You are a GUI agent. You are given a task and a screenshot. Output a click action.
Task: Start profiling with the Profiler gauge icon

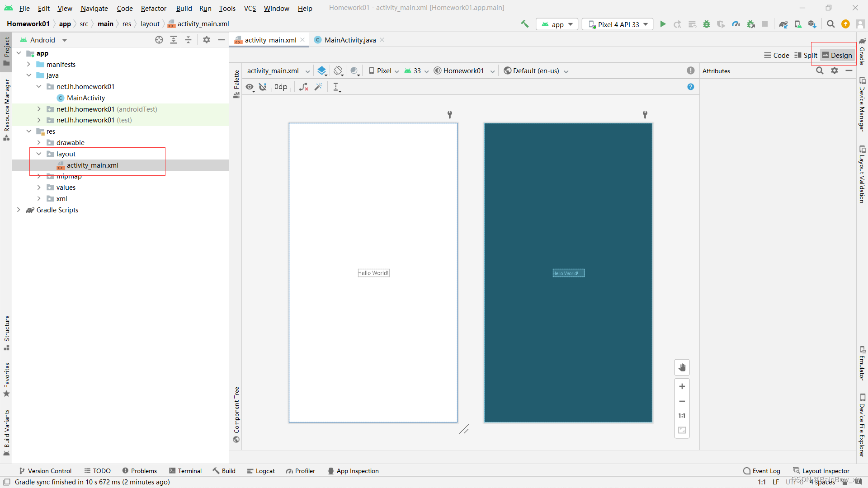pyautogui.click(x=736, y=24)
